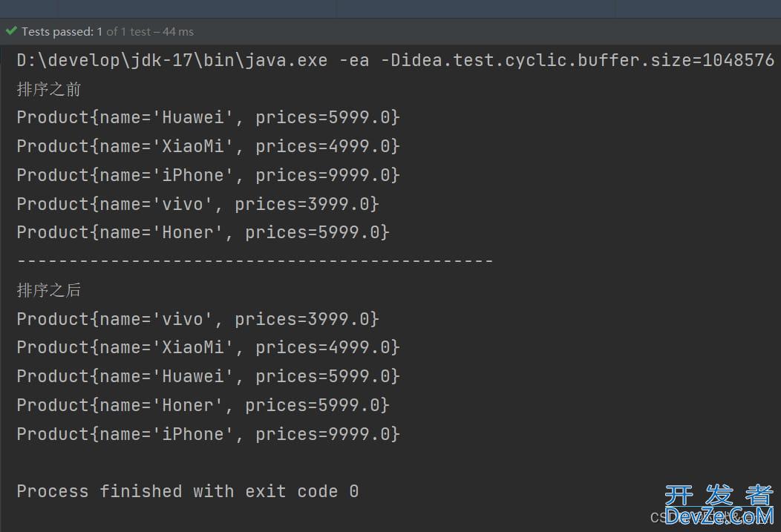Select the vivo product line under 排序之前
Viewport: 781px width, 532px height.
[x=197, y=204]
